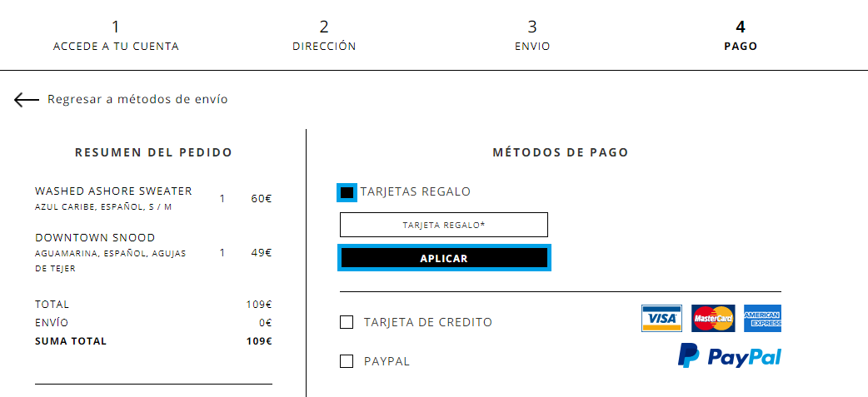Go to step 3 Envio
Screen dimensions: 868x397
coord(532,36)
